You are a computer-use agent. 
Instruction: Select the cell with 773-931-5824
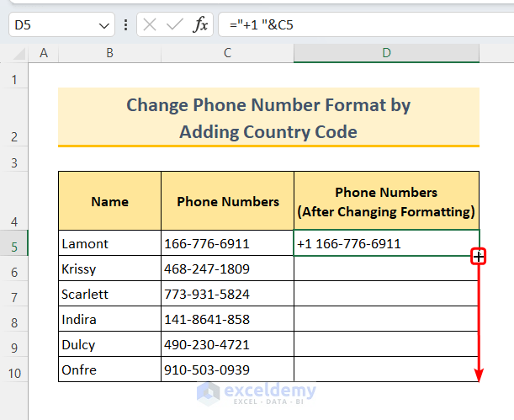coord(227,294)
